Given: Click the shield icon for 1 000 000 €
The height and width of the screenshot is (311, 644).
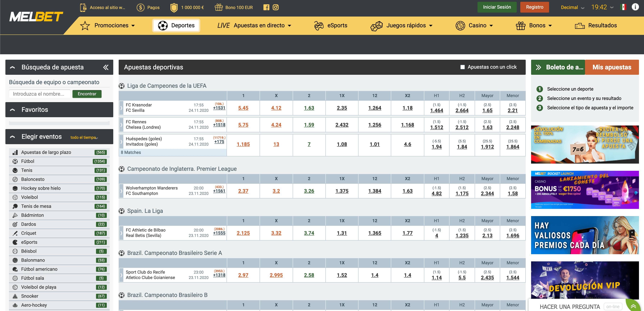Looking at the screenshot, I should pyautogui.click(x=174, y=8).
